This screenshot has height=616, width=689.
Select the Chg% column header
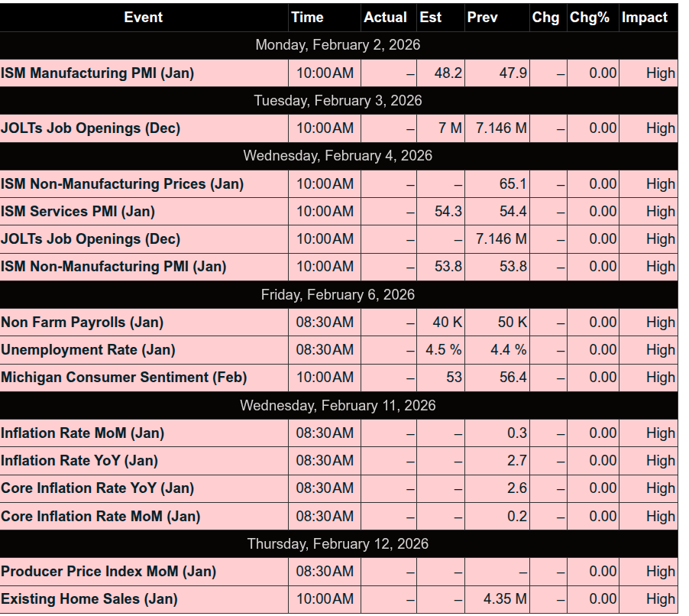[590, 17]
